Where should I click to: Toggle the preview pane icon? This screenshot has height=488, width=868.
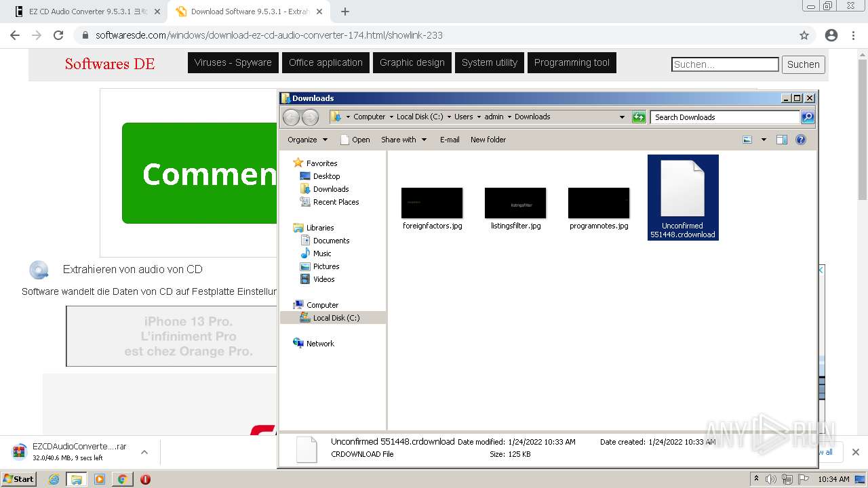[782, 140]
